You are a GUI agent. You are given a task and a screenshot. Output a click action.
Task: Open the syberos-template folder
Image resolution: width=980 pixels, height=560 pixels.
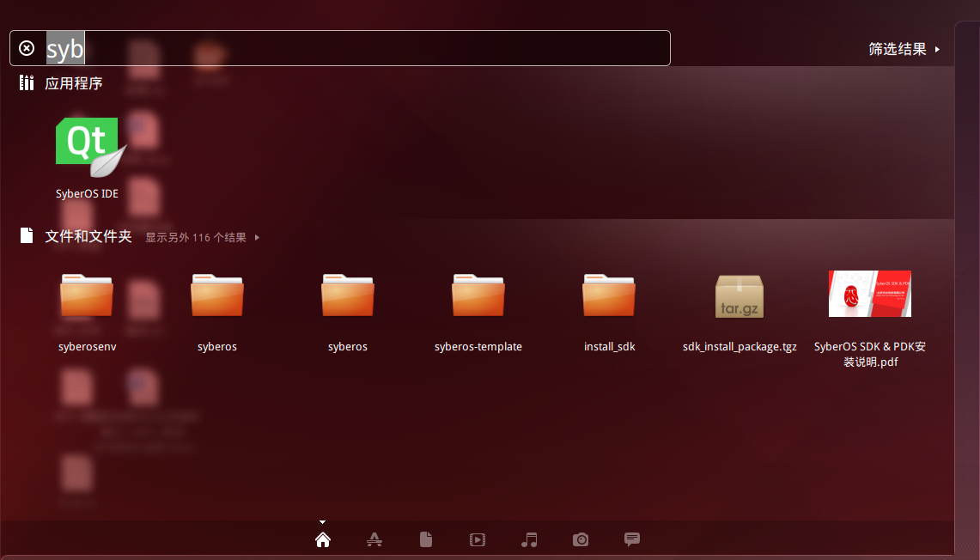pos(478,295)
